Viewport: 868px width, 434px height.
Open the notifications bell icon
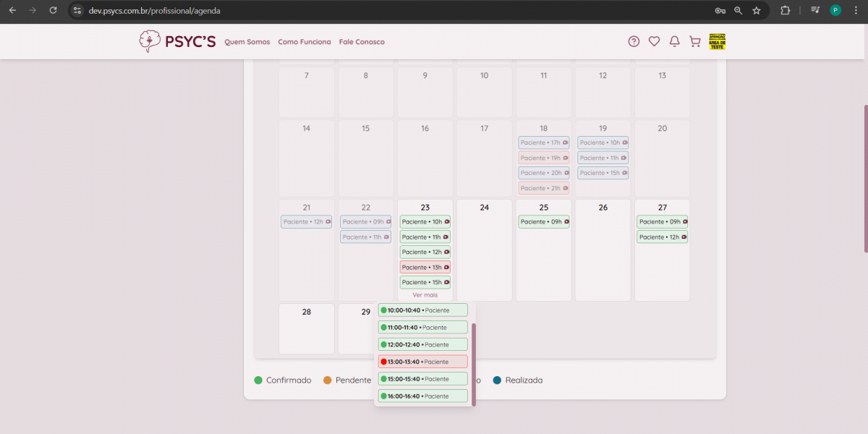point(674,42)
